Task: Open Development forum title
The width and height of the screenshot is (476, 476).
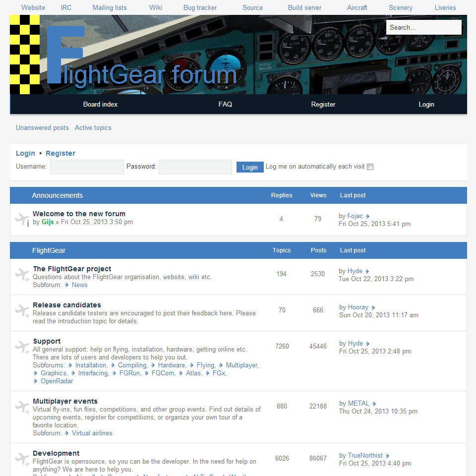Action: pos(56,453)
